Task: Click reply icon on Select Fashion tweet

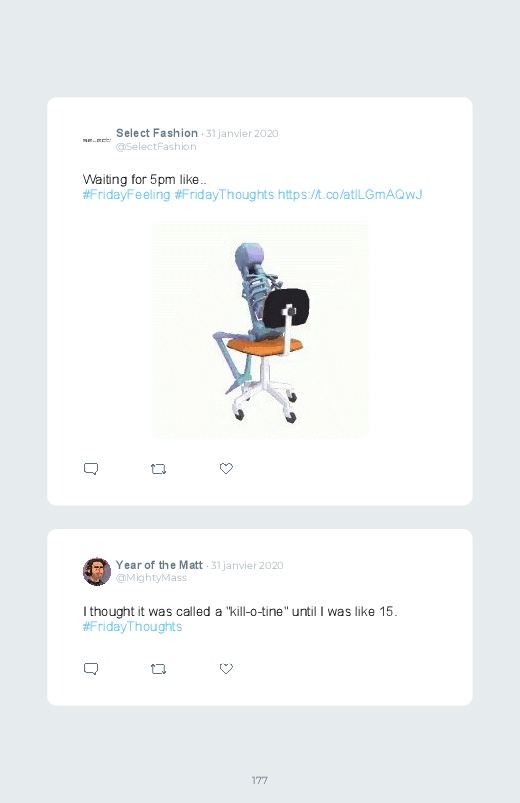Action: (x=91, y=469)
